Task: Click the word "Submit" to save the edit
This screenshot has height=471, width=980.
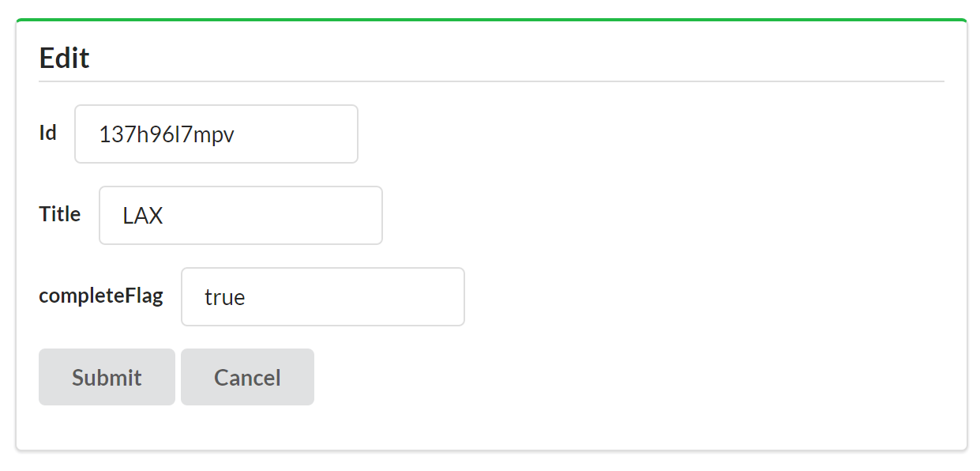Action: 107,378
